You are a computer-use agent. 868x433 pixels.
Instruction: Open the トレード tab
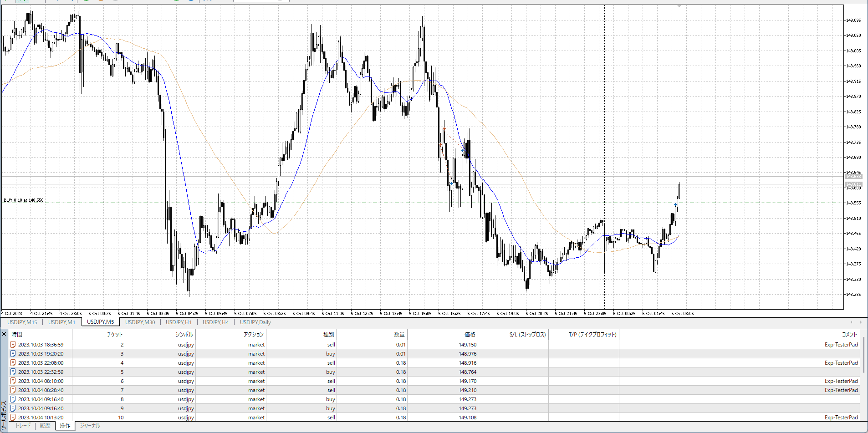click(x=23, y=426)
